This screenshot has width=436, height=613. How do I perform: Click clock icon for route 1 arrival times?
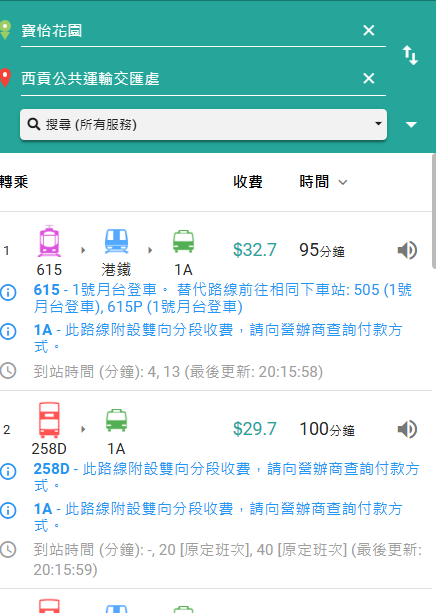[x=8, y=371]
